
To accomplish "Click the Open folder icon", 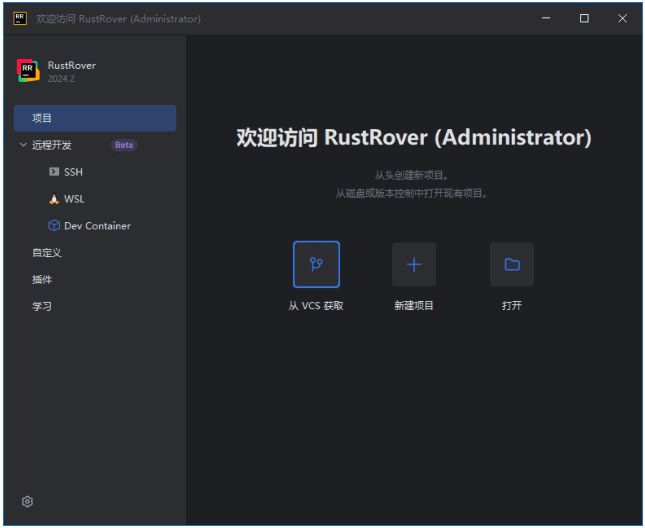I will [x=512, y=264].
